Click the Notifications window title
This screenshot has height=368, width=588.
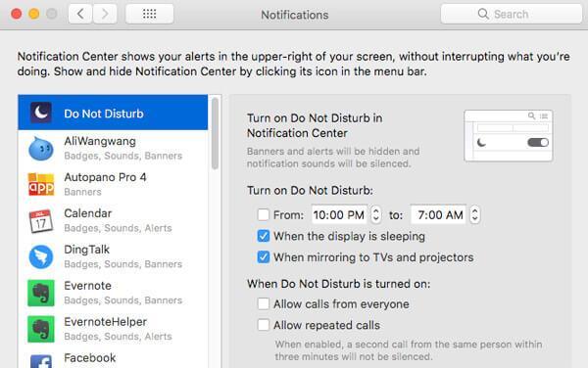(295, 15)
